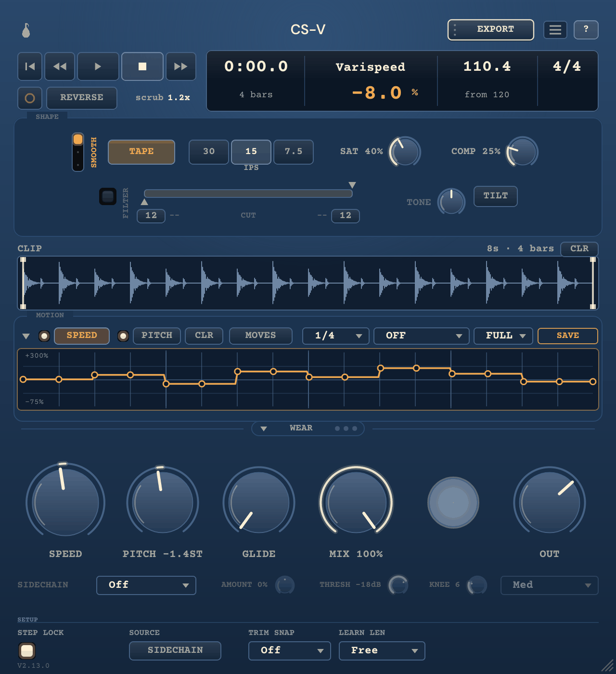616x674 pixels.
Task: Click the large MIX knob
Action: 356,502
